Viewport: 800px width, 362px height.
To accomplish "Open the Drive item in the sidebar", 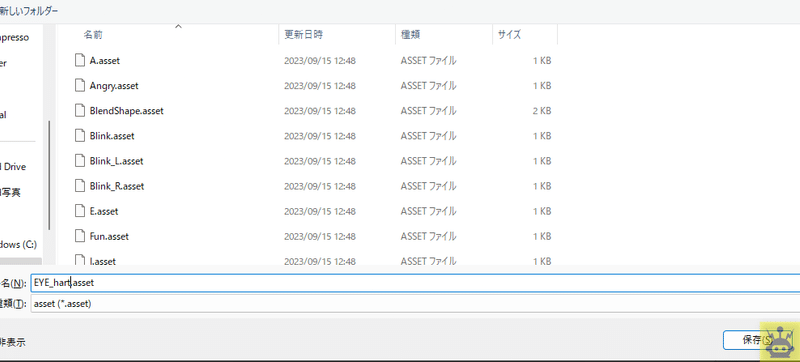I will coord(13,167).
